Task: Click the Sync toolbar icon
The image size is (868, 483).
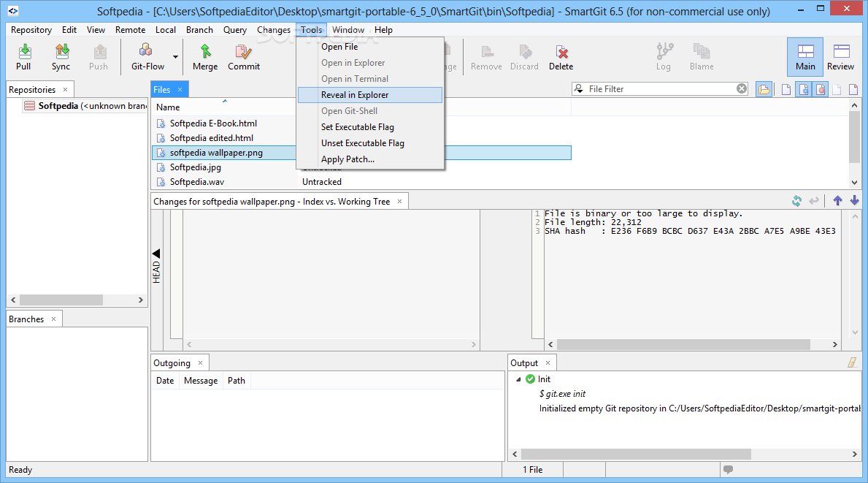Action: click(x=61, y=57)
